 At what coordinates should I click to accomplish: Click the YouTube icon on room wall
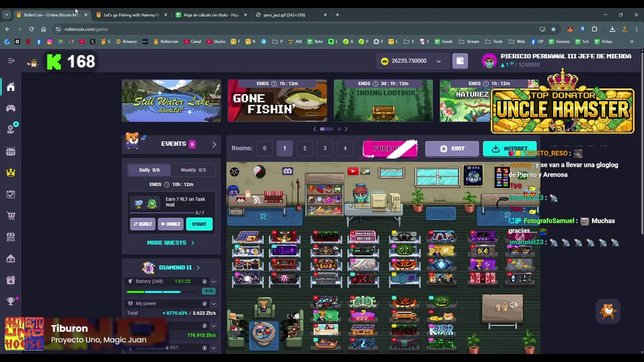click(352, 171)
